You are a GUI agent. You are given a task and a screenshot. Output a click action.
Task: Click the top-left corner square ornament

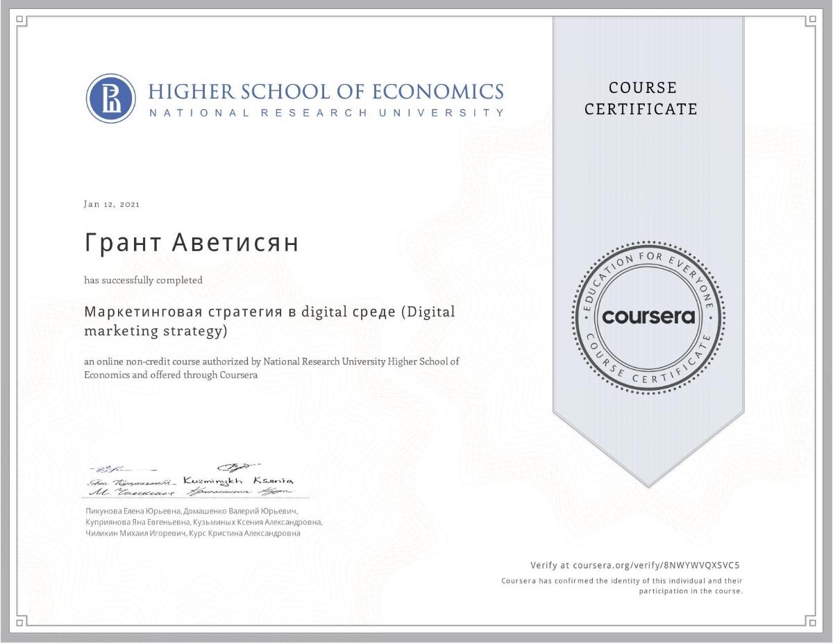(x=21, y=21)
